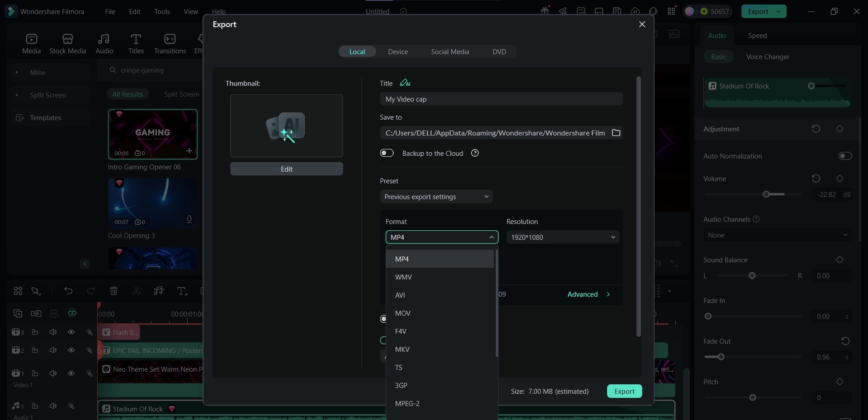Viewport: 868px width, 420px height.
Task: Open the Stock Media panel
Action: coord(68,44)
